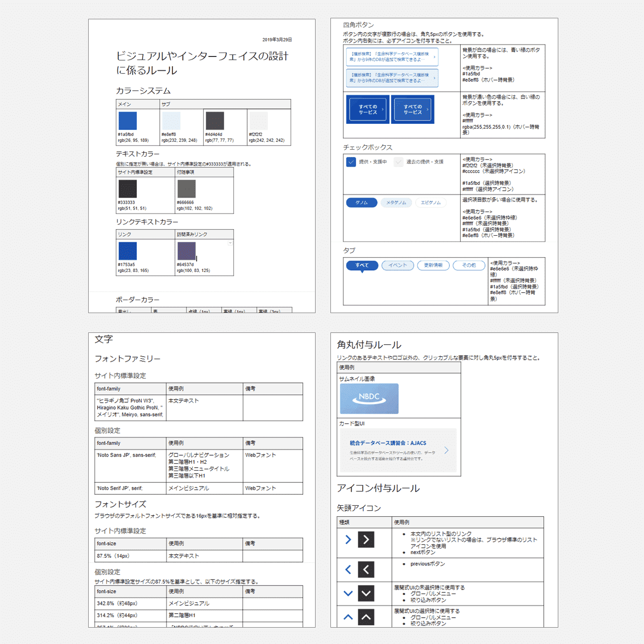Click the blue up chevron arrow icon
Image resolution: width=644 pixels, height=644 pixels.
[348, 617]
